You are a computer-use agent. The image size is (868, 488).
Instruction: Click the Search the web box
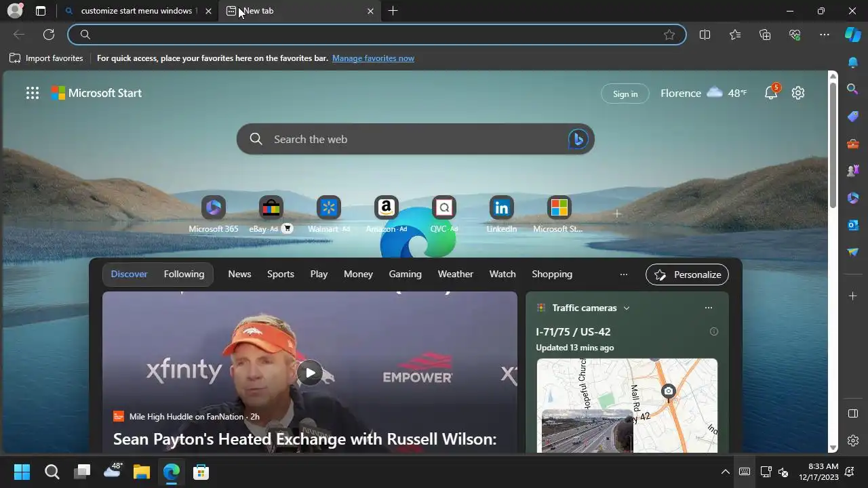point(415,139)
